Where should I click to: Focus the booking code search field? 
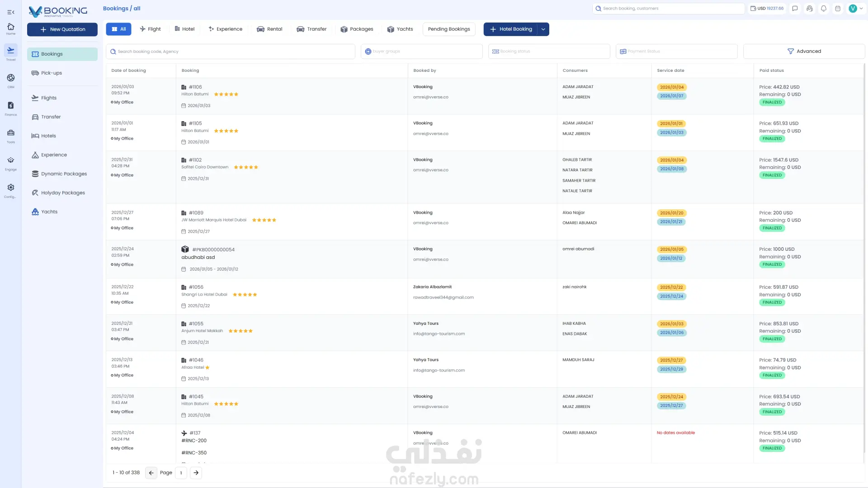pyautogui.click(x=231, y=52)
